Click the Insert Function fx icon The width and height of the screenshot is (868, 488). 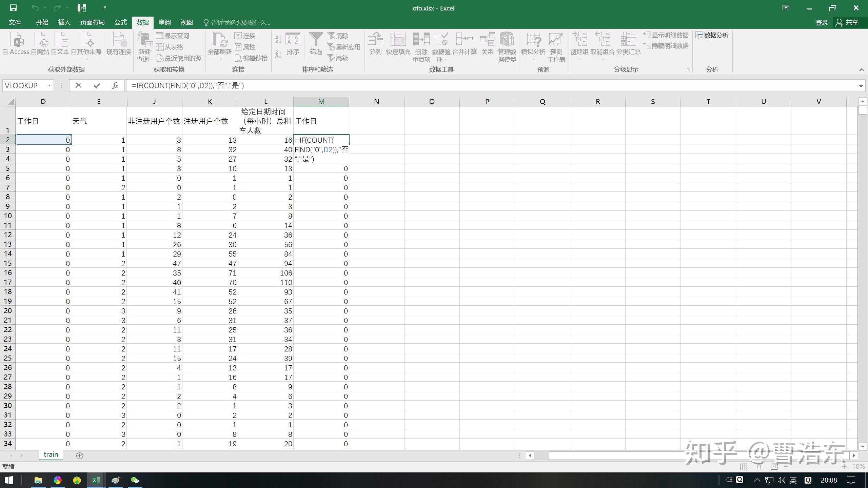(115, 85)
